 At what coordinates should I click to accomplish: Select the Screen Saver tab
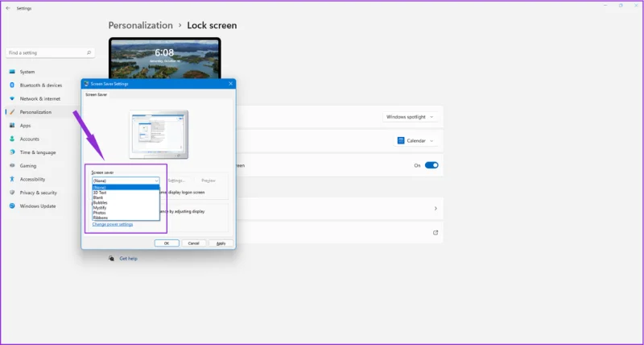click(x=96, y=94)
